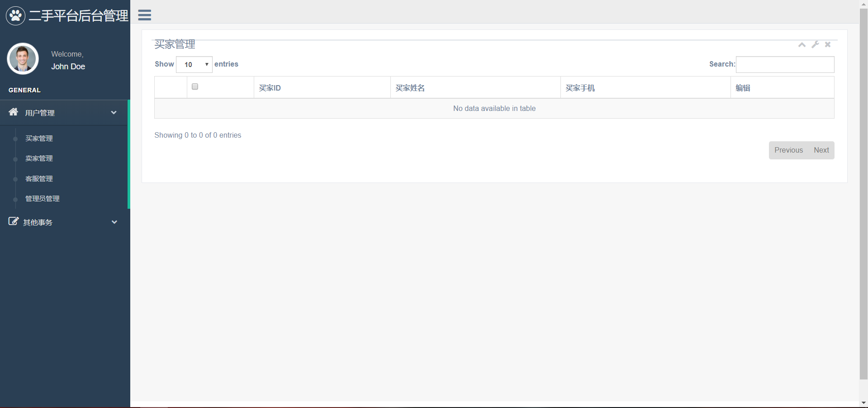
Task: Go to the Previous page
Action: [788, 150]
